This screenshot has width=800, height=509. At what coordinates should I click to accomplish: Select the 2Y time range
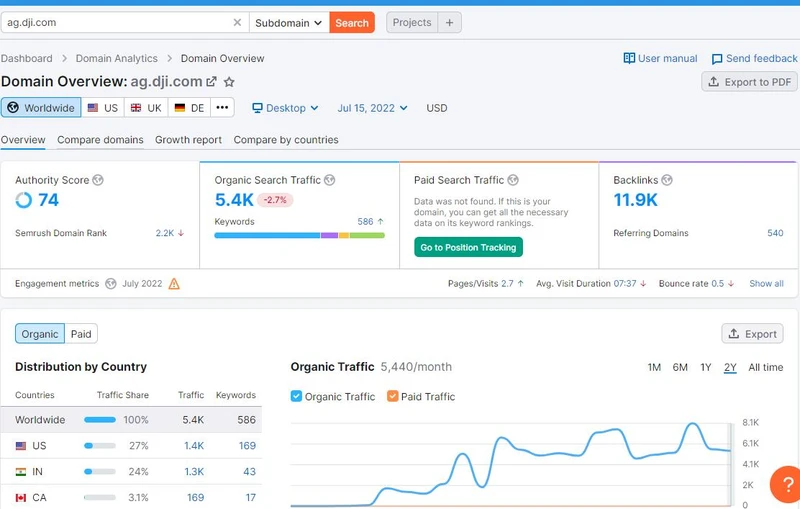pyautogui.click(x=730, y=367)
